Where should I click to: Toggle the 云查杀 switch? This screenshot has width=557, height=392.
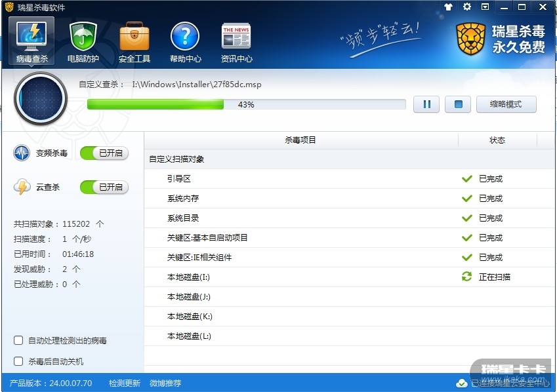click(104, 187)
